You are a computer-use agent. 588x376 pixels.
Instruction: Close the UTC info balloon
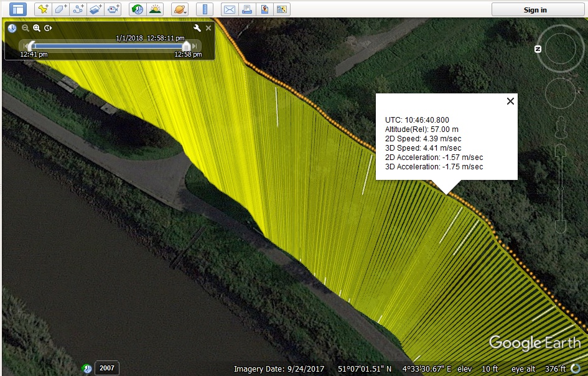point(510,101)
